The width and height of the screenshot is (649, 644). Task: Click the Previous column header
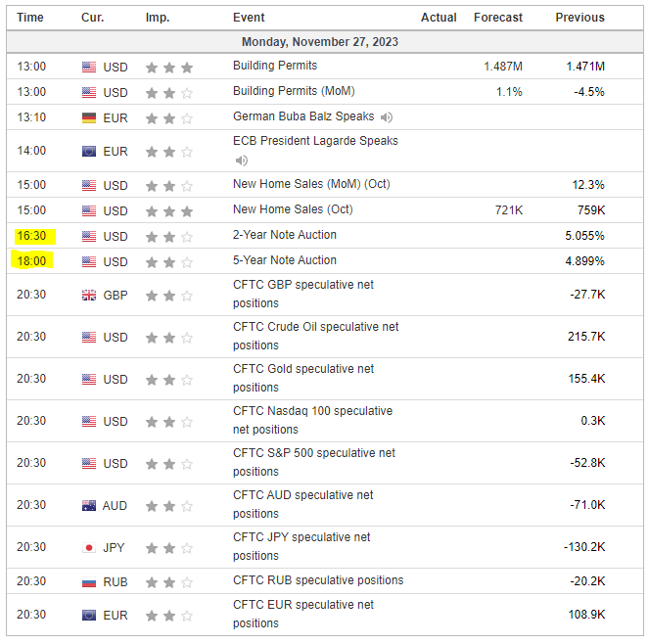(579, 18)
